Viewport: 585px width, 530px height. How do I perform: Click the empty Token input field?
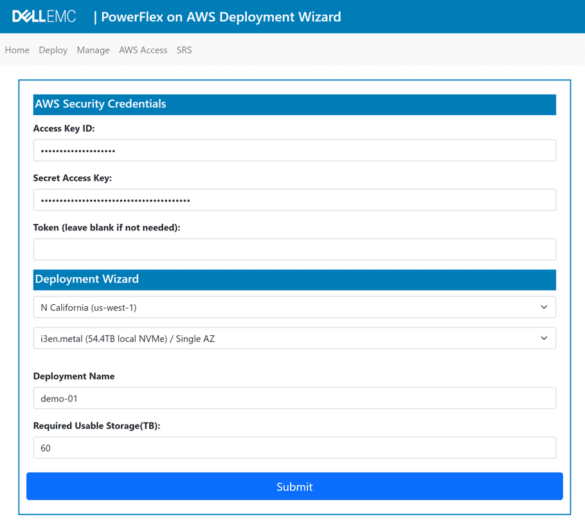(294, 250)
